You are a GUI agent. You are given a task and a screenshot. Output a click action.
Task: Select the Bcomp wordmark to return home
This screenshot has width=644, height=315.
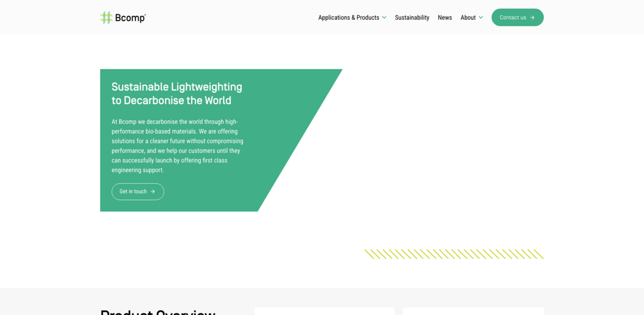pyautogui.click(x=130, y=17)
